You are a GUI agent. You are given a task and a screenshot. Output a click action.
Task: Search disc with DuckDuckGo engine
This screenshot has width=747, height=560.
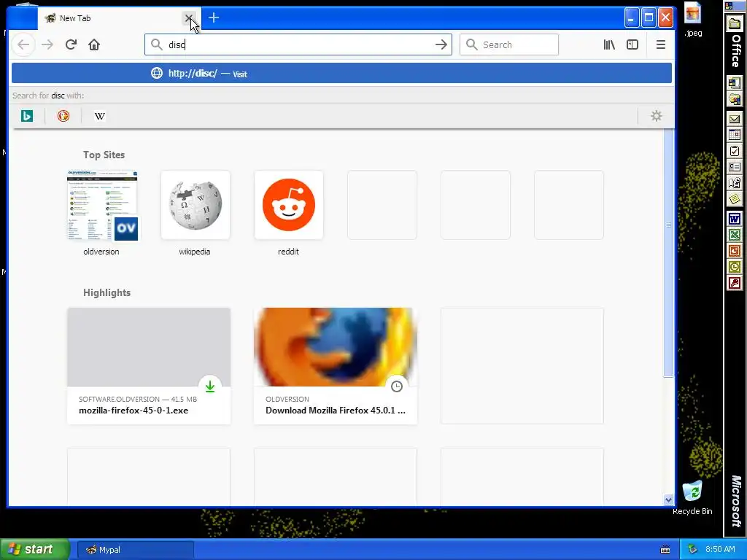63,116
